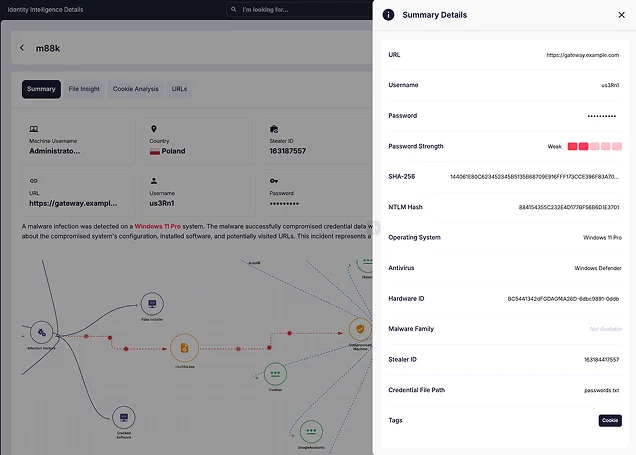Switch to the Cookie Analysis tab
The width and height of the screenshot is (636, 455).
click(x=135, y=89)
